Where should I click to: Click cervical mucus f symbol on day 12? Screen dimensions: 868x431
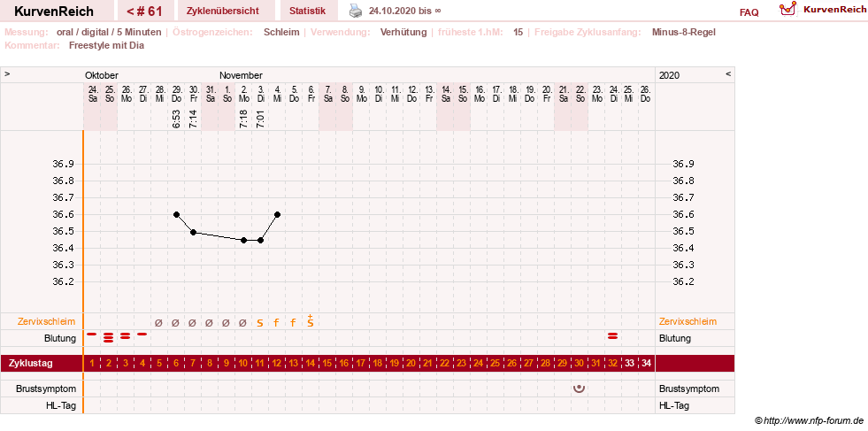pos(276,322)
